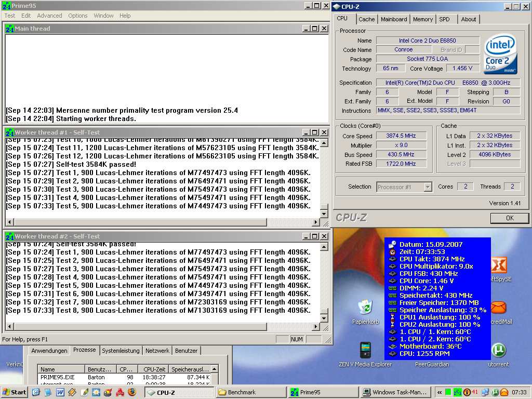This screenshot has height=399, width=532.
Task: Open the Edit menu in Prime95
Action: pyautogui.click(x=26, y=16)
